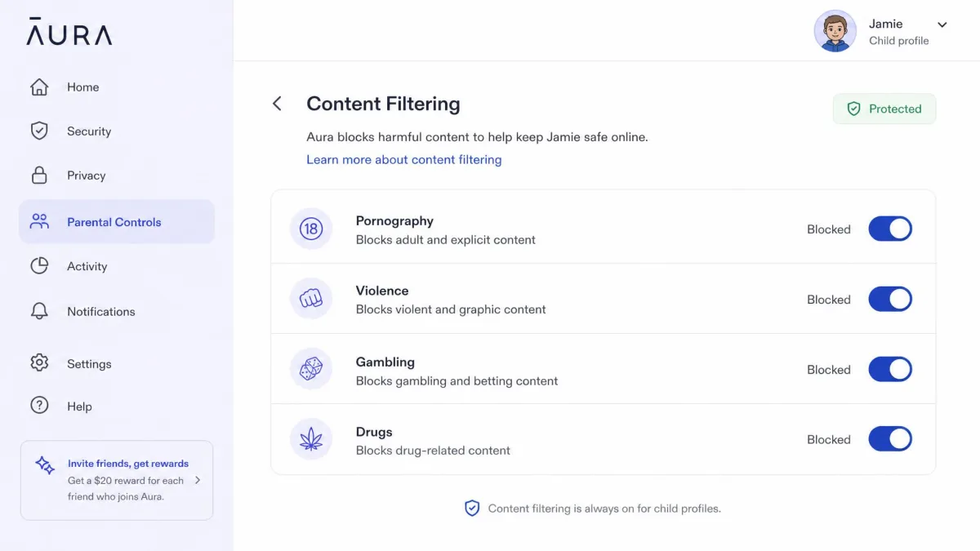The image size is (980, 551).
Task: Click the $20 reward description text
Action: (x=126, y=488)
